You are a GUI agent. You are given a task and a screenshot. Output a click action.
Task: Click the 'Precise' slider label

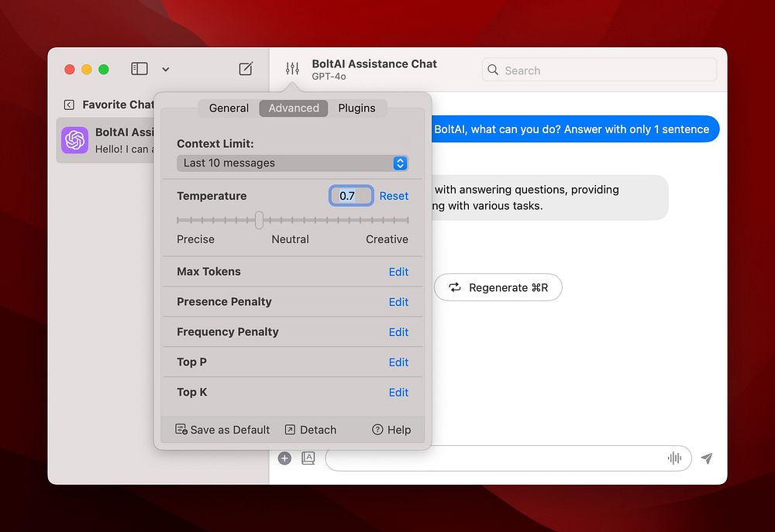point(196,239)
